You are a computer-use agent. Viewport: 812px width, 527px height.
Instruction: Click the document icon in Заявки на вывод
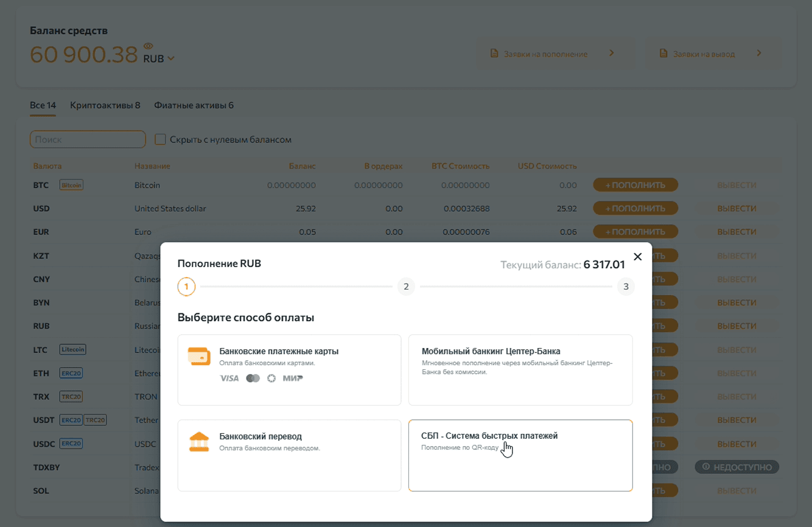(x=663, y=54)
